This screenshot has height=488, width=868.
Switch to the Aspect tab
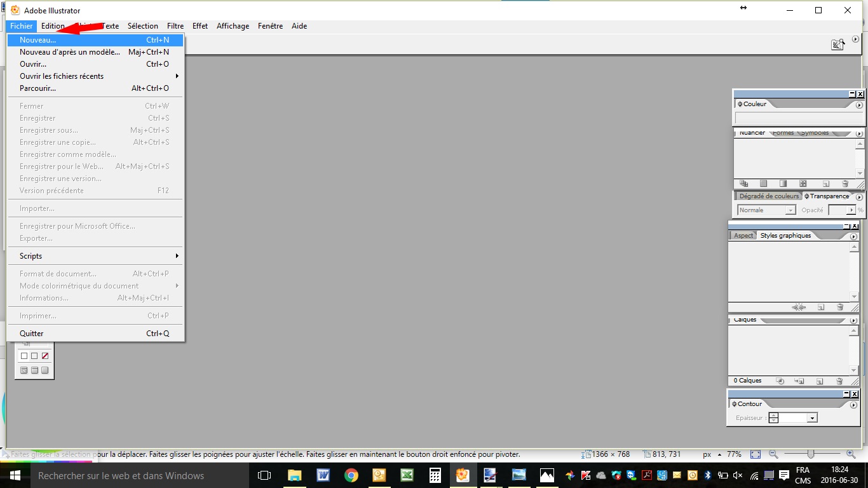coord(743,236)
